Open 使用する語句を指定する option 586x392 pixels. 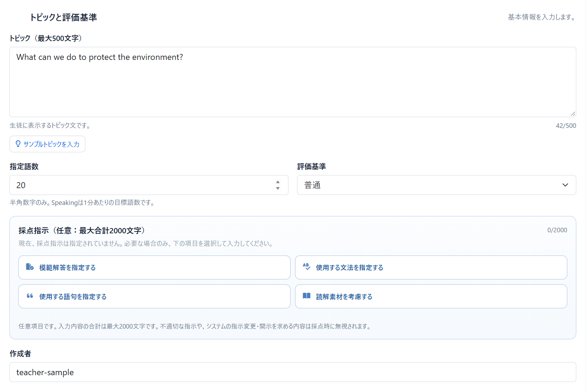(154, 296)
